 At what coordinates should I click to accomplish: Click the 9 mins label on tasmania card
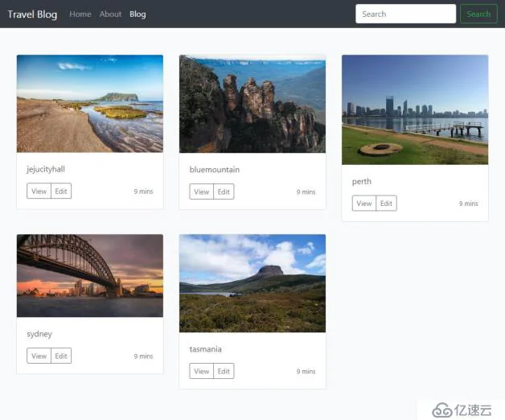pyautogui.click(x=306, y=371)
